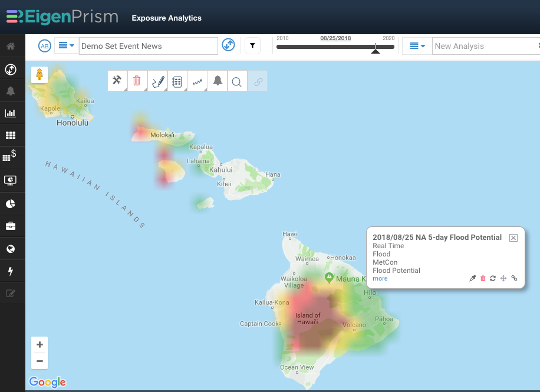Click the Street View pegman icon
The width and height of the screenshot is (540, 392).
[39, 74]
